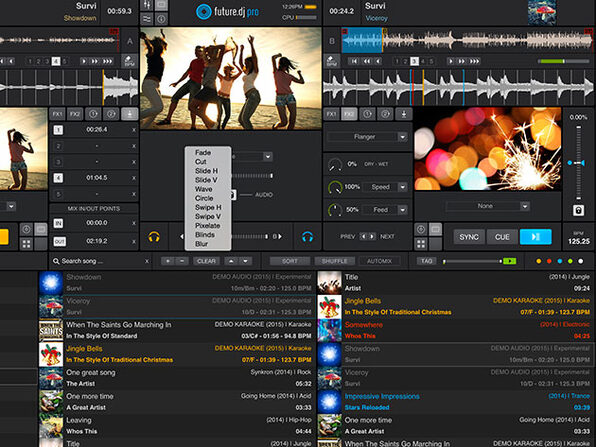Jump deck B to track start
The width and height of the screenshot is (596, 447).
click(x=354, y=61)
